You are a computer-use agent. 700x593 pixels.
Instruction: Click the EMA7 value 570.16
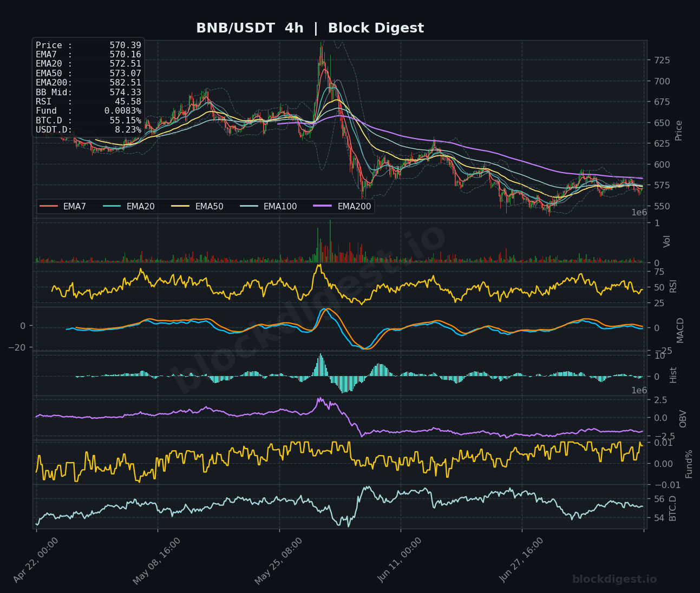tap(125, 55)
